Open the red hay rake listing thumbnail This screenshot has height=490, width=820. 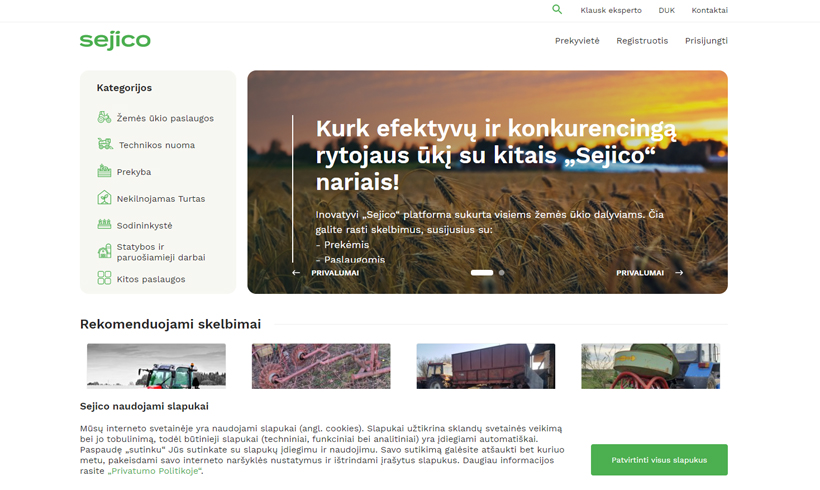click(x=321, y=366)
